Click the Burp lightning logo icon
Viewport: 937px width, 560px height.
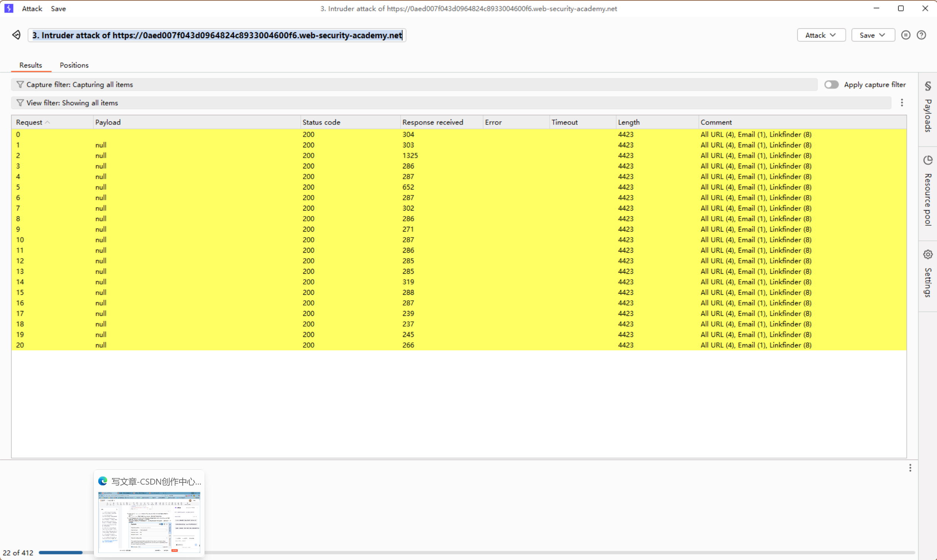(8, 8)
